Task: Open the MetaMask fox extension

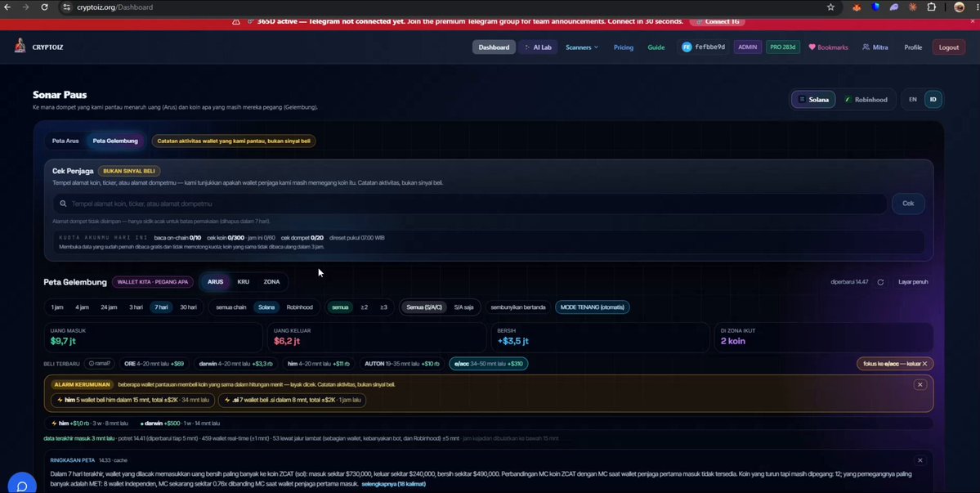Action: 857,7
